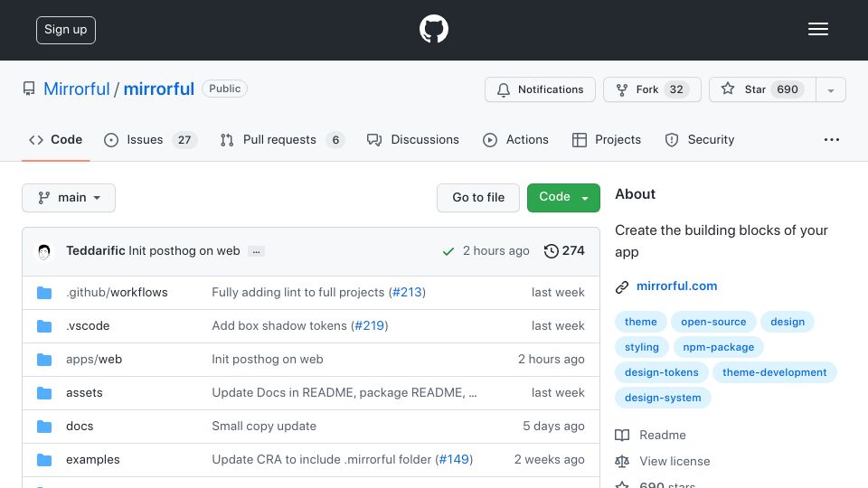Open the docs folder
This screenshot has width=868, height=488.
80,426
